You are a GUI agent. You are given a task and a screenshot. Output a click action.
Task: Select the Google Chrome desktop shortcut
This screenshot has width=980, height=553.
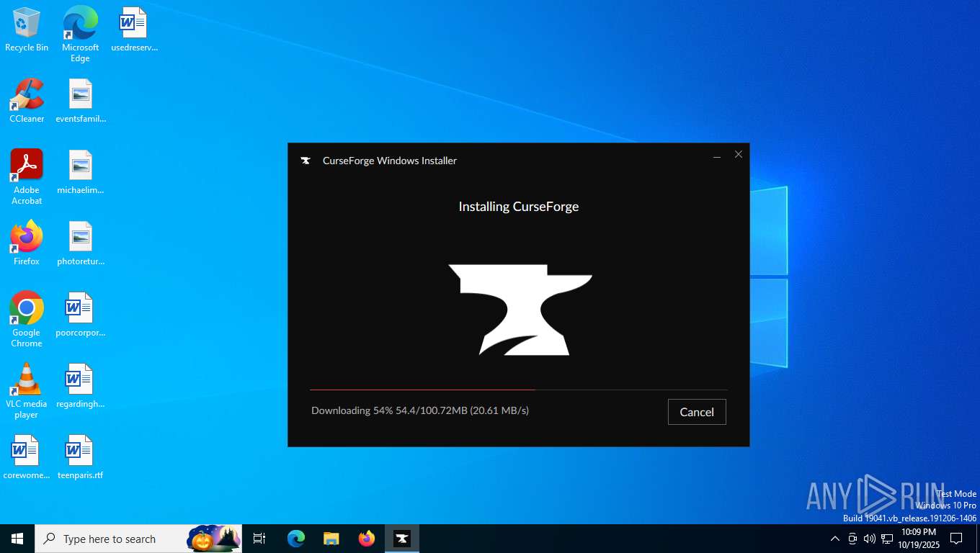[x=27, y=320]
